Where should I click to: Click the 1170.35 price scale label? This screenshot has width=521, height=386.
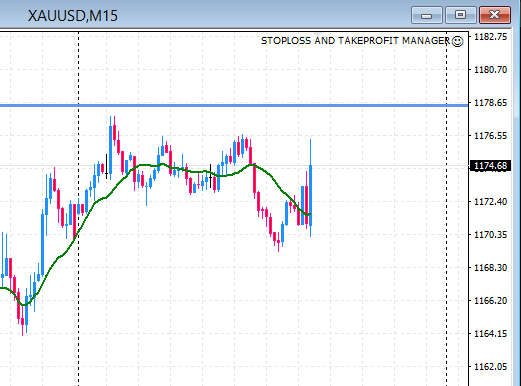tap(490, 235)
